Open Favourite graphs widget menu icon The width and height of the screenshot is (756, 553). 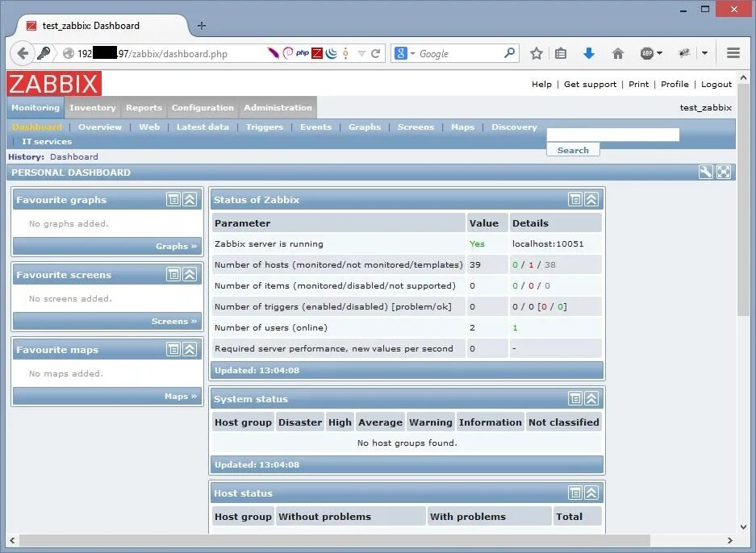(x=173, y=199)
